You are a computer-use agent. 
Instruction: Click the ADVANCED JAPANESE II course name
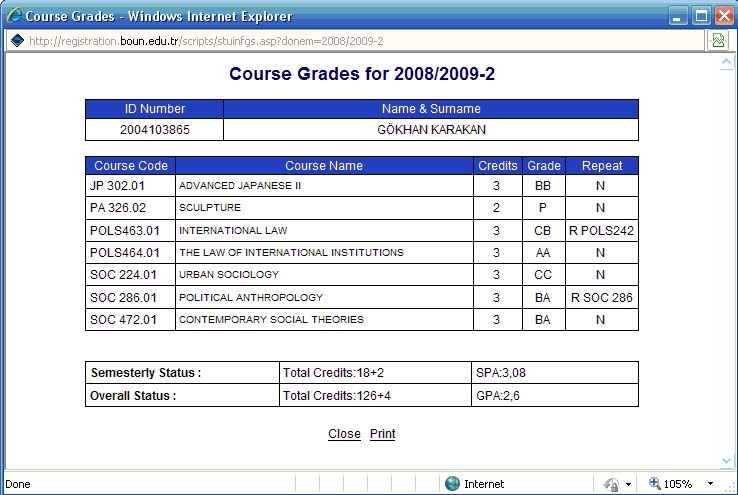pyautogui.click(x=240, y=186)
